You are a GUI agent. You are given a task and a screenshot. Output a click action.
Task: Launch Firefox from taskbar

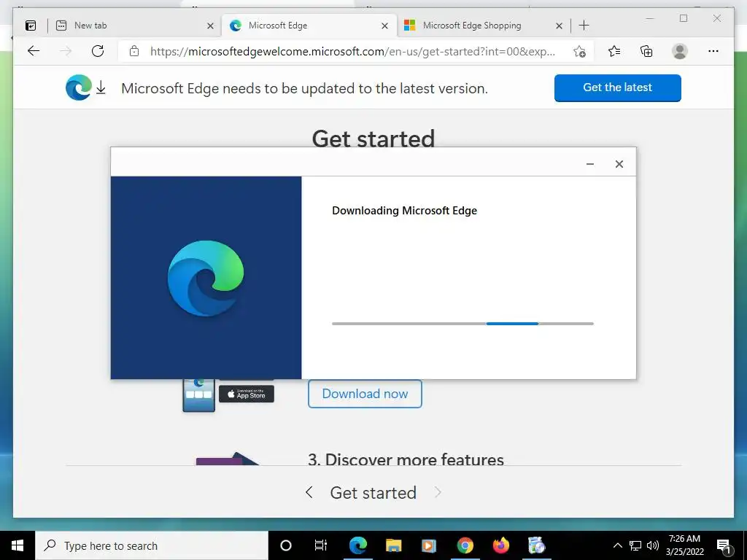coord(500,545)
